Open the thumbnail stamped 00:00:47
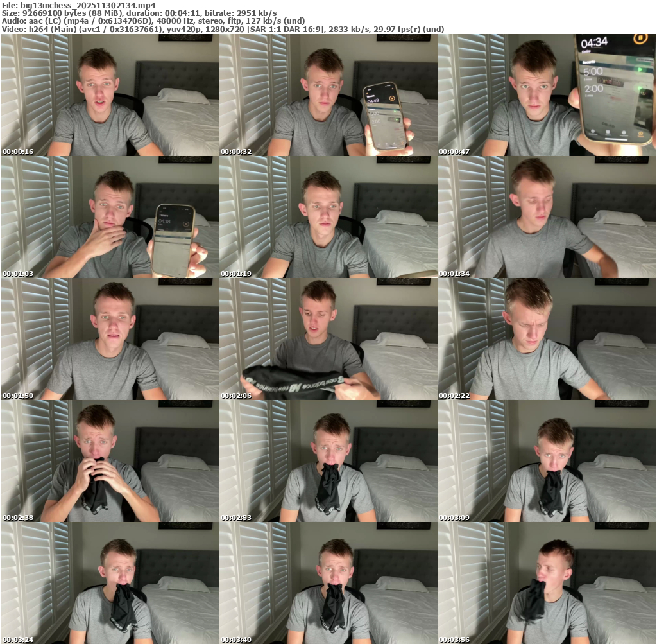This screenshot has width=657, height=644. point(547,95)
